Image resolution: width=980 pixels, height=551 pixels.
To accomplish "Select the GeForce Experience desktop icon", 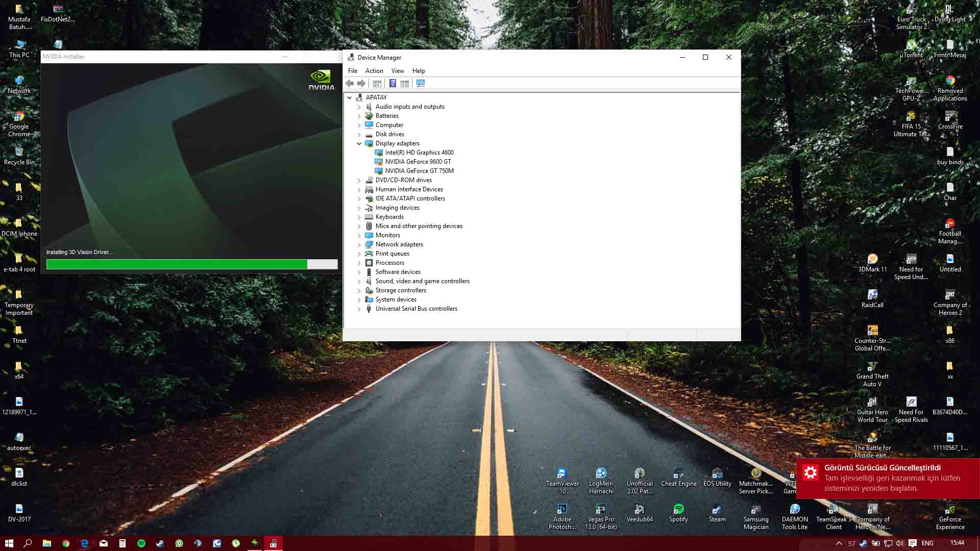I will click(950, 516).
